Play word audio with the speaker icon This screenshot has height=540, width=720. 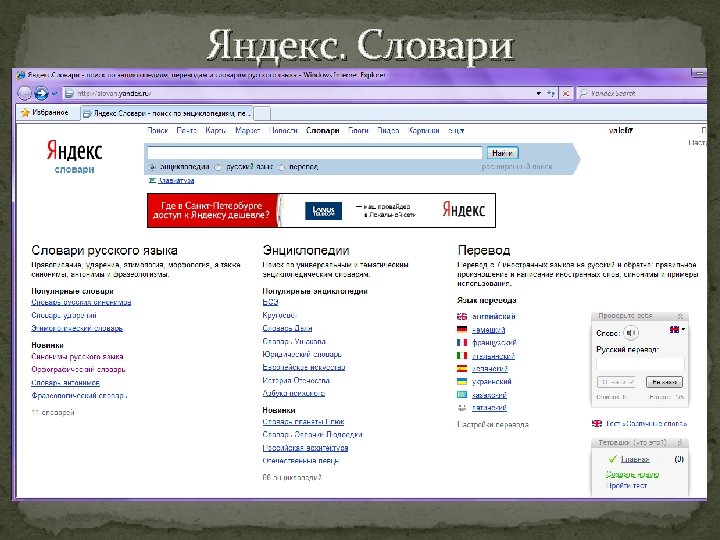[x=631, y=332]
